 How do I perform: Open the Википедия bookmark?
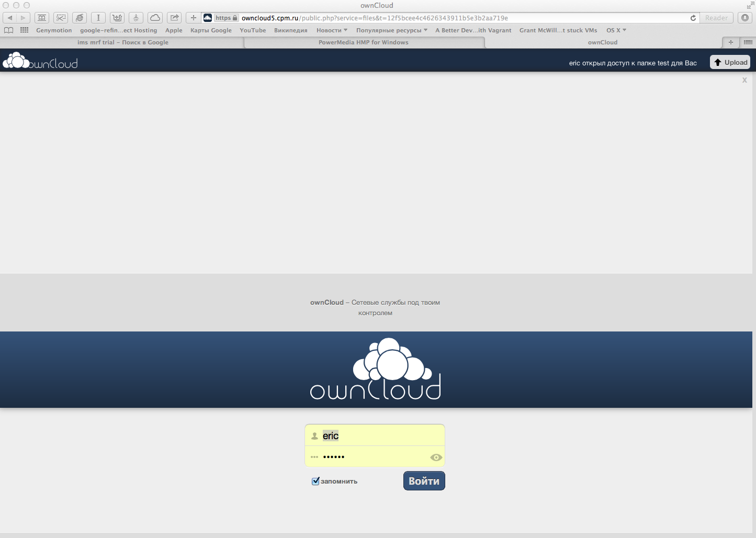(290, 30)
